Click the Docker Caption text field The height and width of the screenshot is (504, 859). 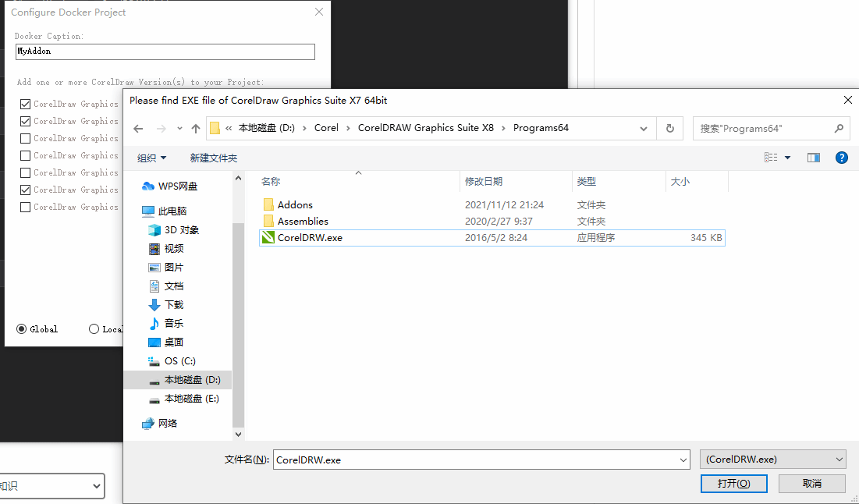click(165, 51)
